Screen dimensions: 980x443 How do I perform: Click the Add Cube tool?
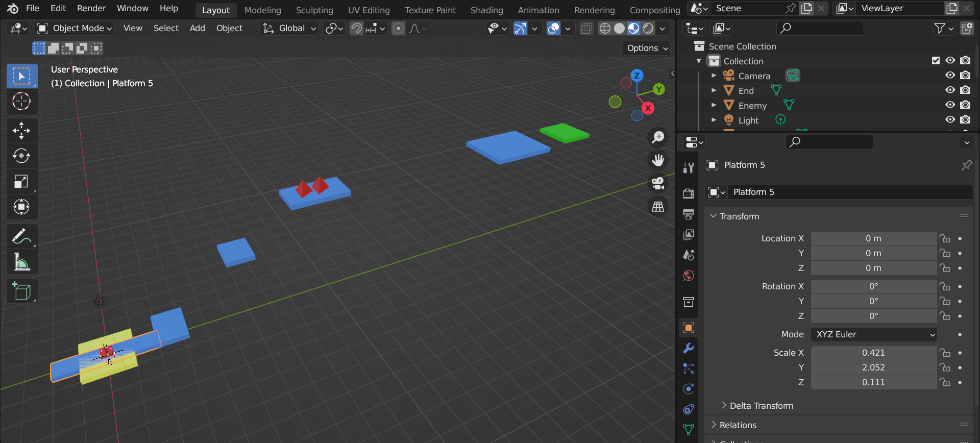coord(21,291)
